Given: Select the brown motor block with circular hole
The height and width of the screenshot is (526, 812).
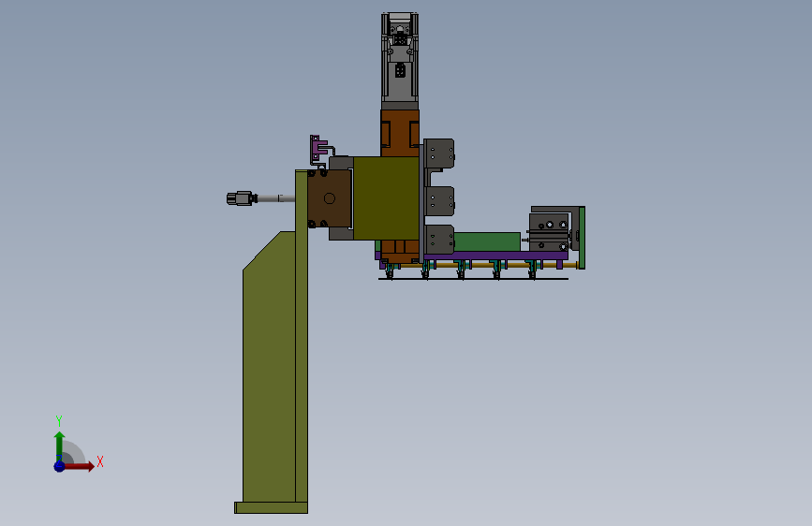Looking at the screenshot, I should (x=330, y=198).
